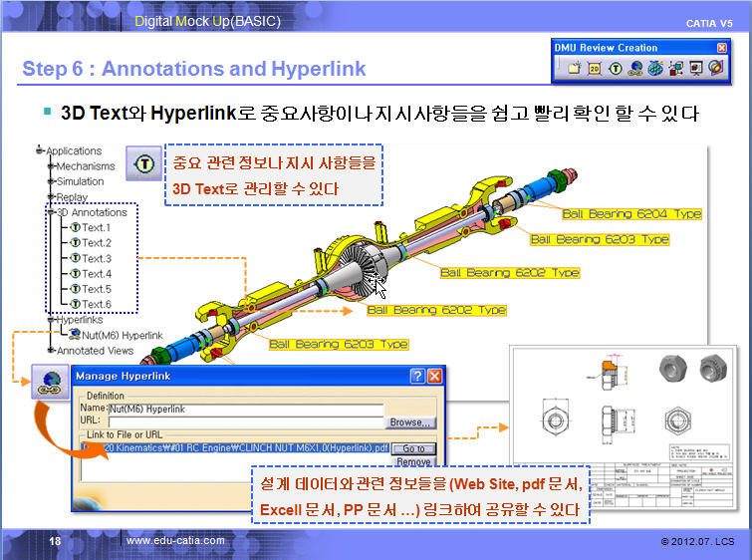752x560 pixels.
Task: Select Nut(M6) Hyperlink tree item
Action: click(120, 336)
